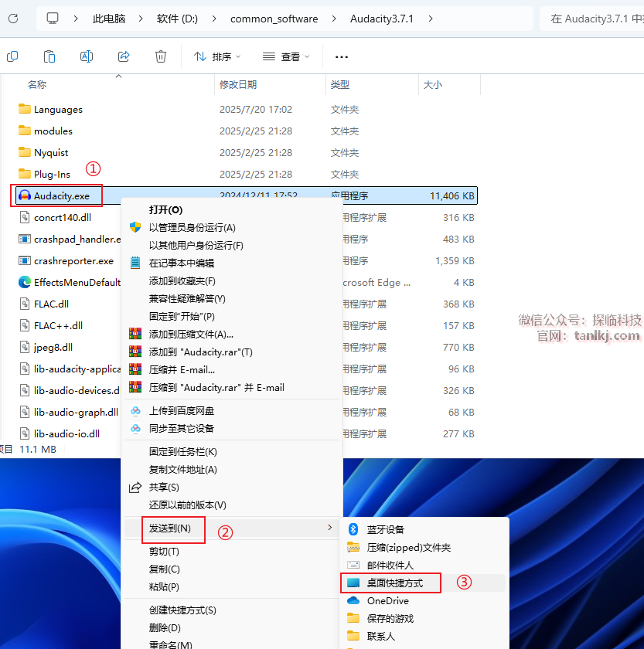Viewport: 644px width, 649px height.
Task: Click the Edge icon of EffectsMenuDefault file
Action: (x=25, y=282)
